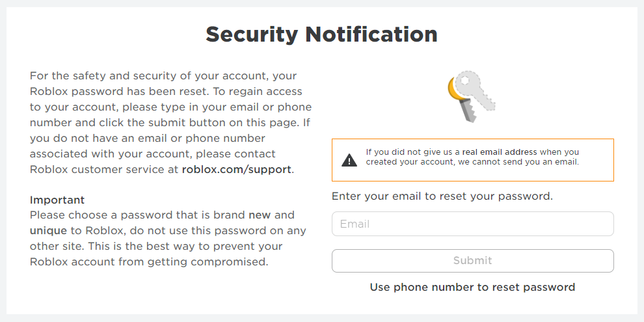This screenshot has height=322, width=644.
Task: Click "Roblox account from getting compromised" line
Action: 148,262
